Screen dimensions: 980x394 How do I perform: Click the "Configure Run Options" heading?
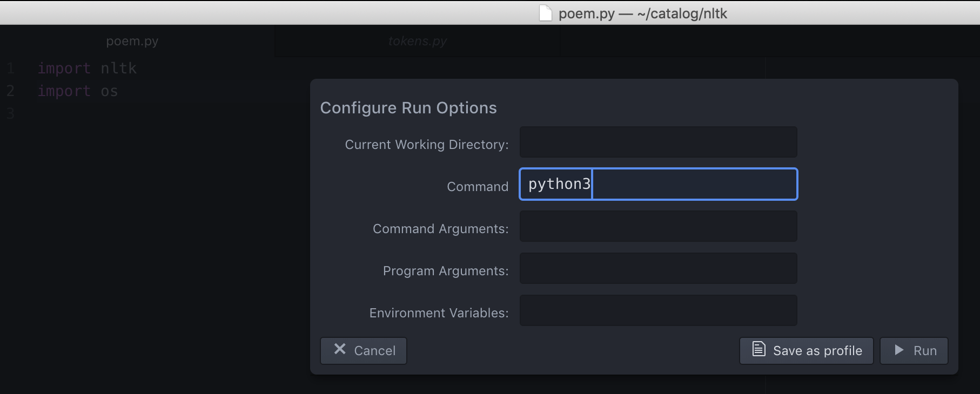tap(408, 108)
